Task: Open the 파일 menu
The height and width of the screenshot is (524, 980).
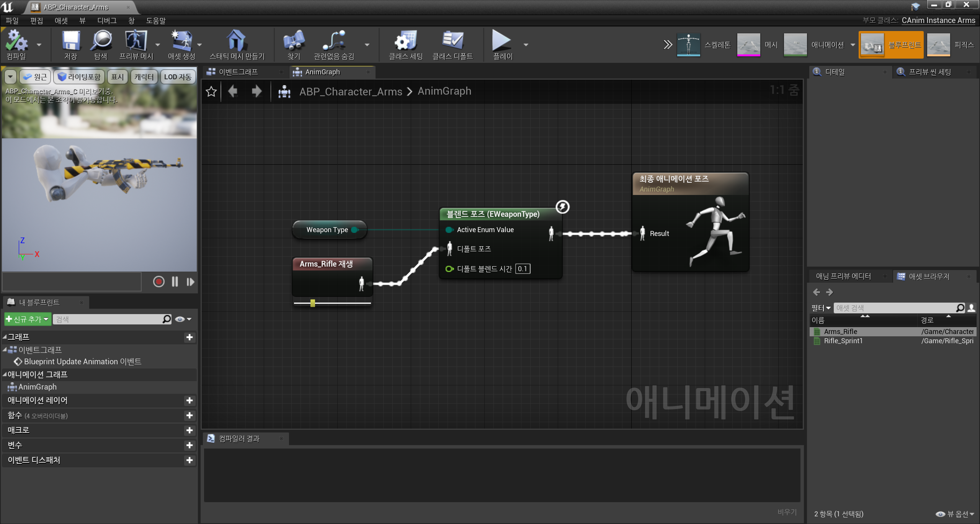Action: [x=12, y=20]
